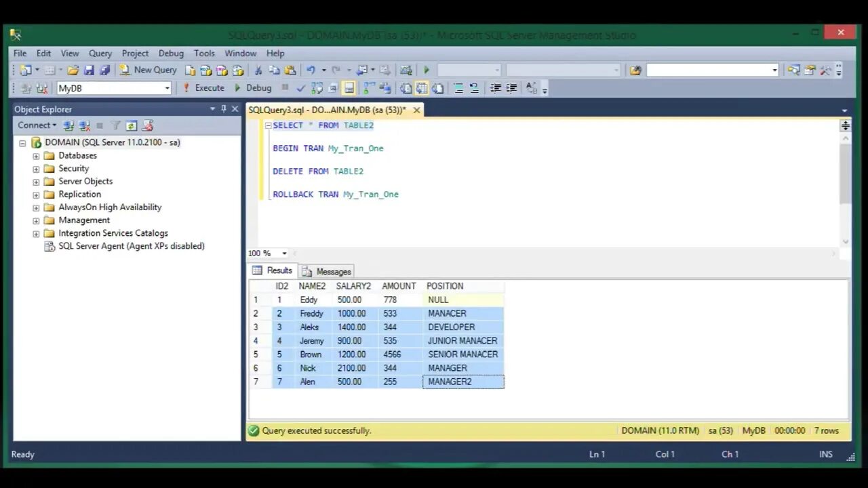Click the Database Engine Query icon
This screenshot has width=868, height=488.
tap(191, 70)
